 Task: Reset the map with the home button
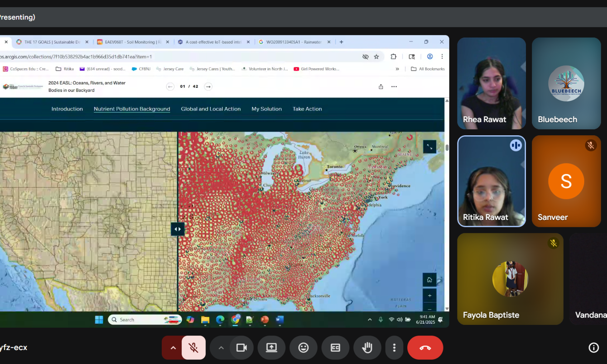tap(429, 280)
